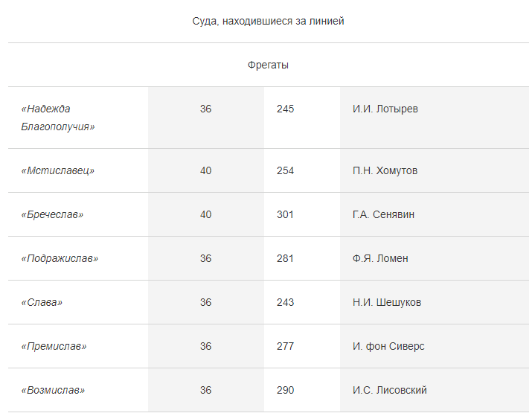Select the «Премислав» ship name
This screenshot has width=532, height=416.
pyautogui.click(x=54, y=346)
